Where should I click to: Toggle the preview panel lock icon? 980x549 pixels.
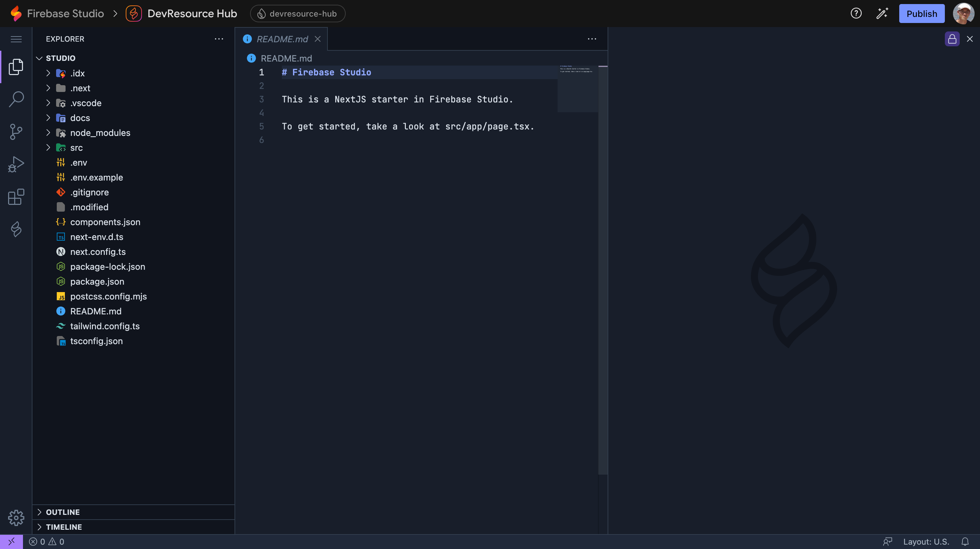(952, 39)
